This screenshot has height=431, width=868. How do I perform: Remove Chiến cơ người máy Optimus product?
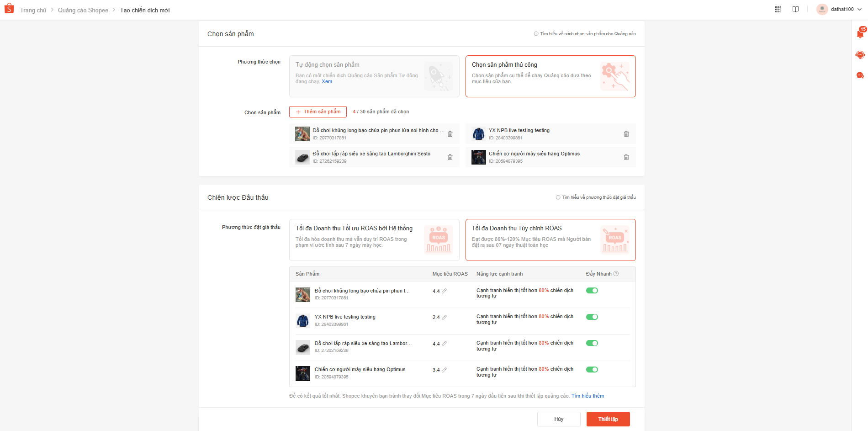(626, 157)
